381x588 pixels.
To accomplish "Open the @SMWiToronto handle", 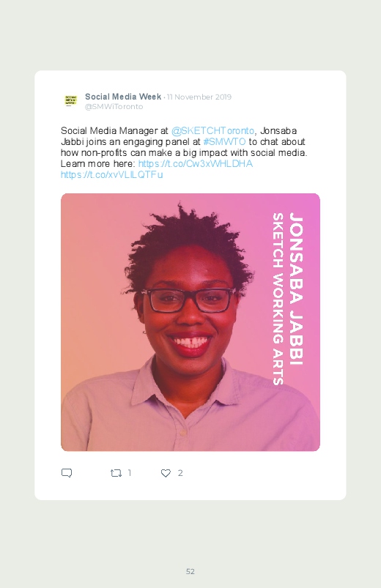I will point(114,106).
